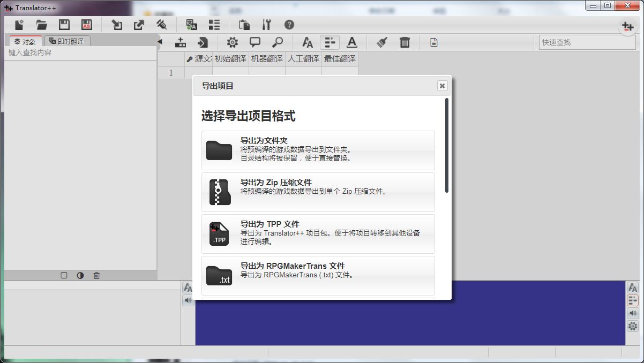Toggle the layout icon right of the blue pane

(x=633, y=300)
